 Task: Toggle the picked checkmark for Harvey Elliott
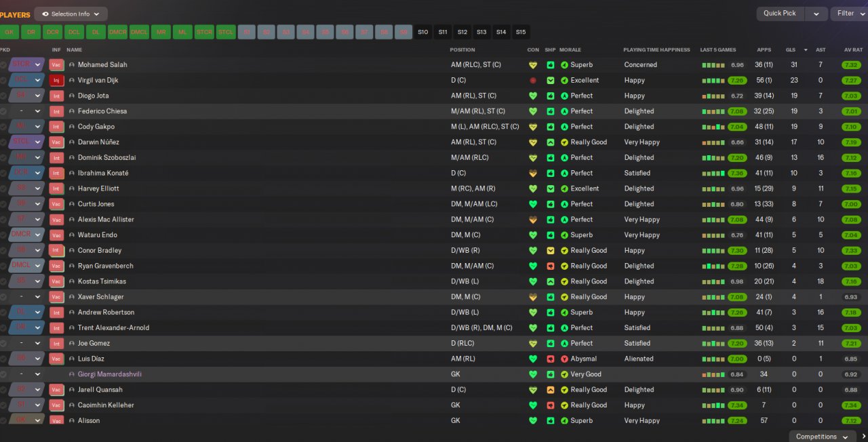tap(3, 189)
